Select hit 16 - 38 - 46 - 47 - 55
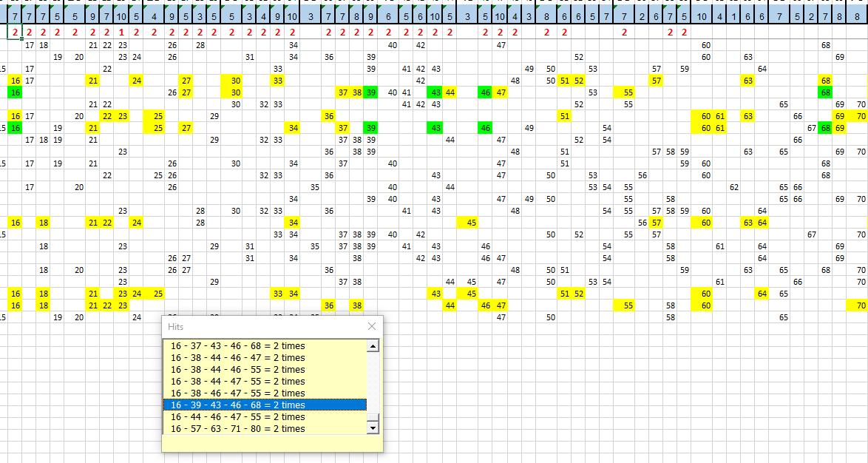This screenshot has width=868, height=463. pyautogui.click(x=237, y=393)
